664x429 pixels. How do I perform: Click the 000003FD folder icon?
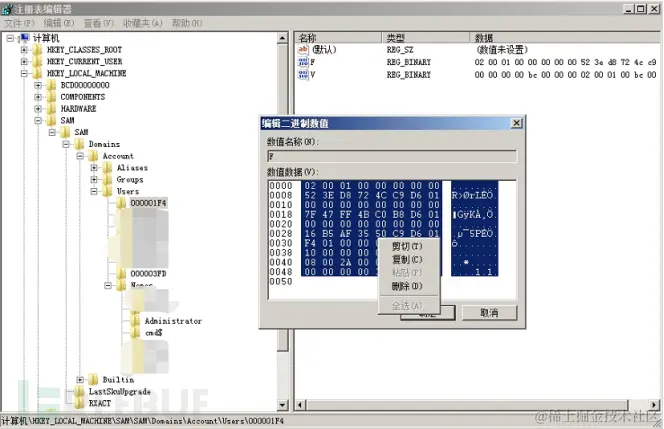(122, 274)
